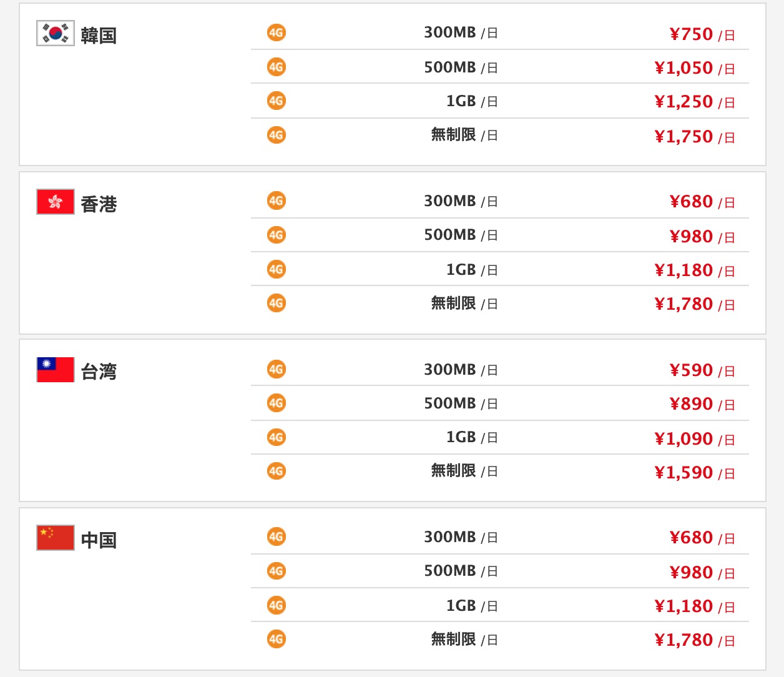
Task: Click the Hong Kong flag icon
Action: [x=56, y=202]
